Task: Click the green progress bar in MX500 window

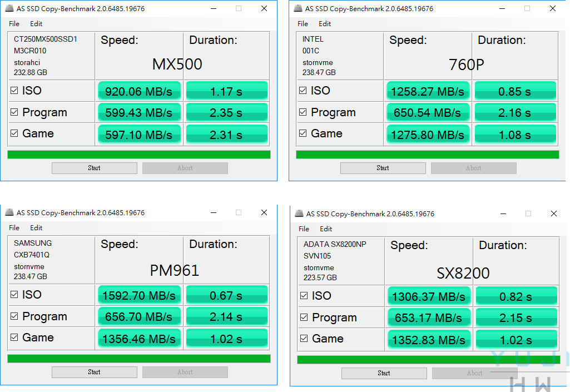Action: [139, 155]
